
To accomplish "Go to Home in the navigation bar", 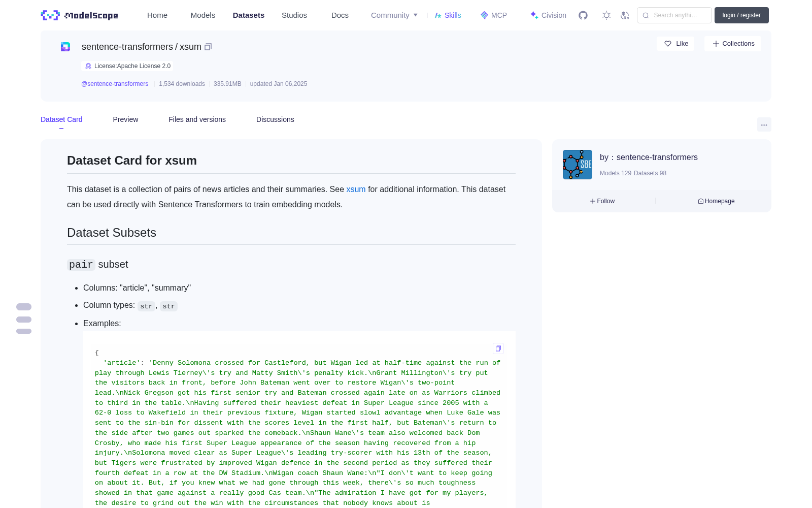I will (x=157, y=15).
